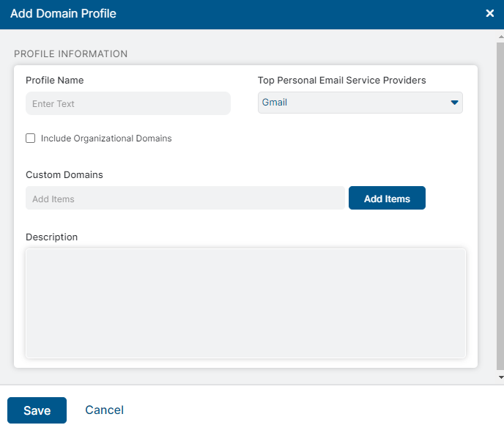Click the Top Personal Email Service Providers label
The width and height of the screenshot is (504, 425).
coord(341,81)
